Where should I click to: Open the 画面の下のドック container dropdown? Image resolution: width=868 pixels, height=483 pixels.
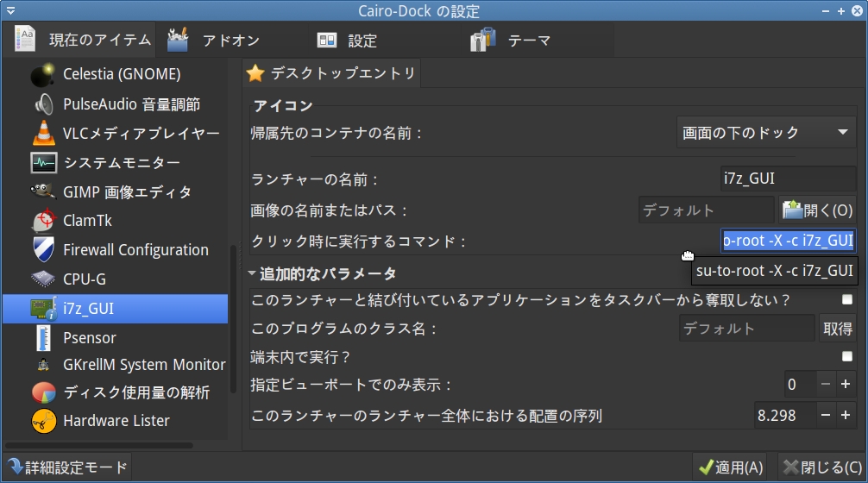click(766, 132)
